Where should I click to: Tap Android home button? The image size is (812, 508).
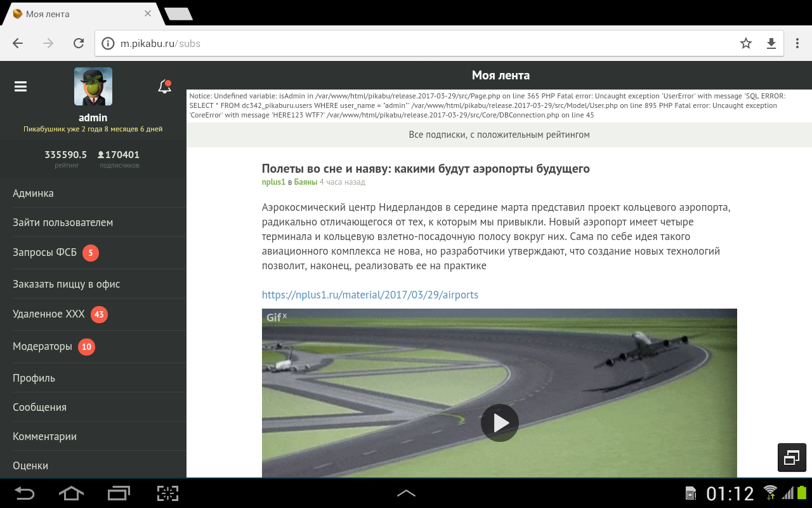pos(71,493)
